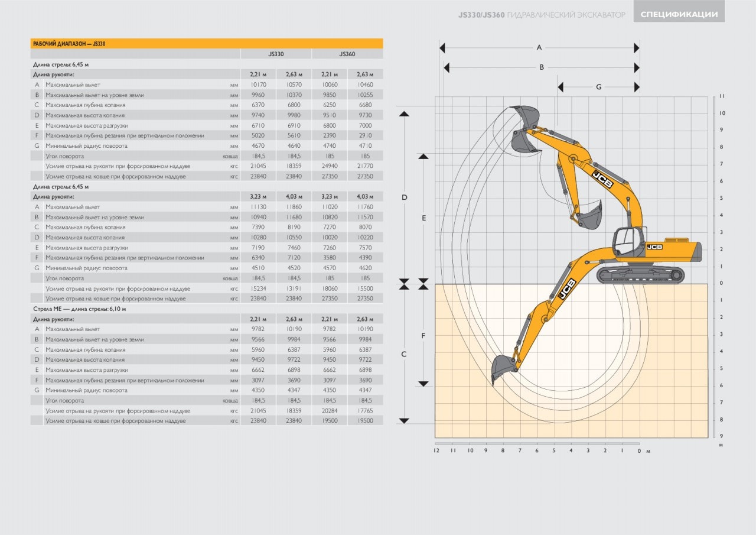Viewport: 756px width, 535px height.
Task: Click the value 15234
Action: (258, 288)
